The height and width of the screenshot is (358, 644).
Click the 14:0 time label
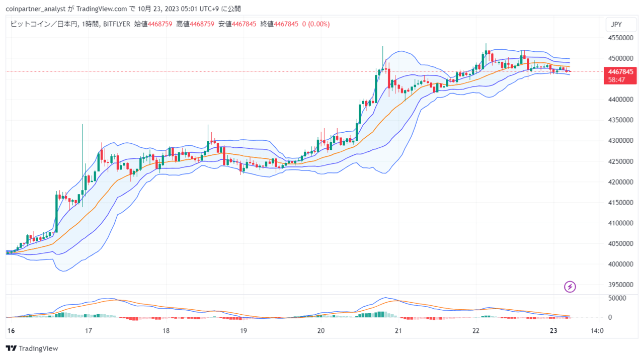point(597,331)
